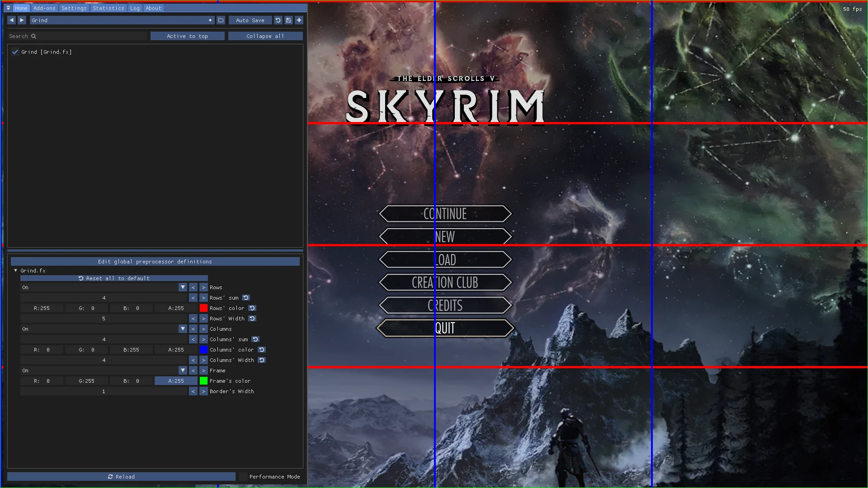
Task: Switch to Add-ons tab
Action: click(44, 8)
